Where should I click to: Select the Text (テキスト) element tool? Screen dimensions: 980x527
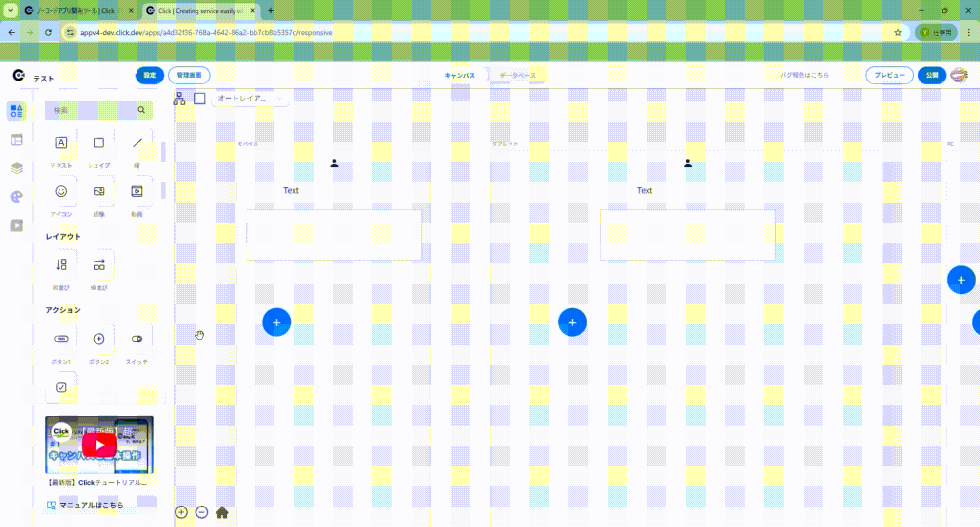pos(61,143)
